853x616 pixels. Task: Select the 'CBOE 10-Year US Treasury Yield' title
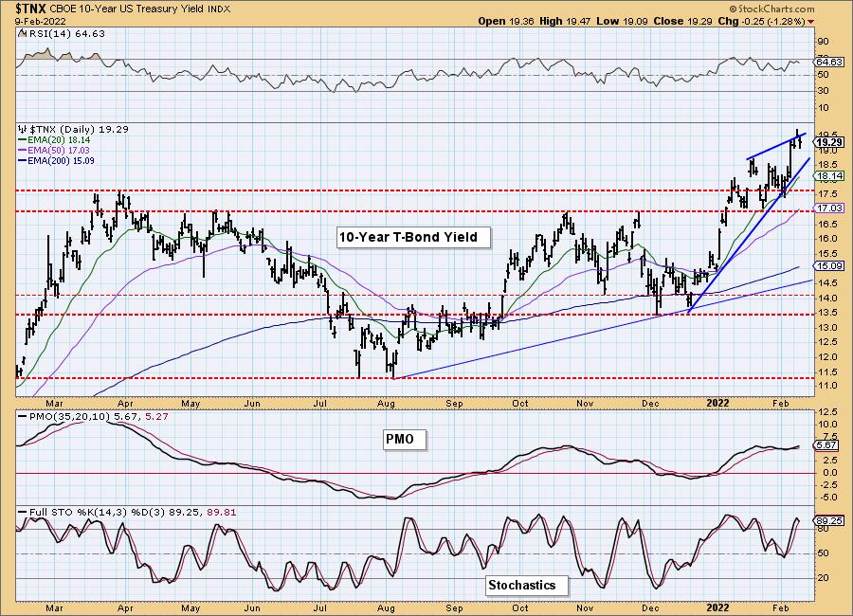127,9
